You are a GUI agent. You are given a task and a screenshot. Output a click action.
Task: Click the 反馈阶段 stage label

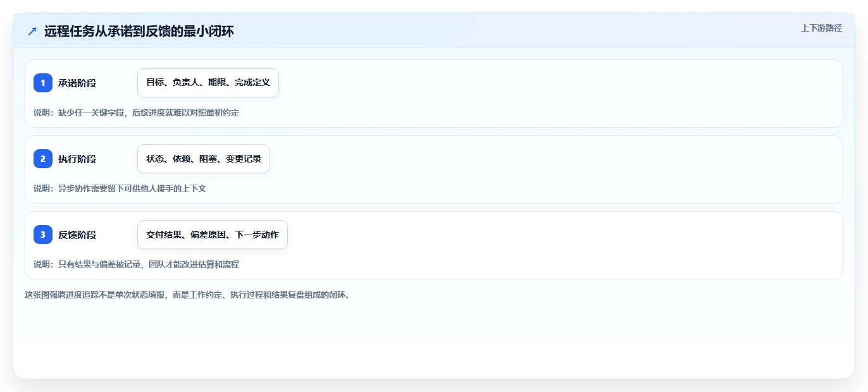(77, 235)
